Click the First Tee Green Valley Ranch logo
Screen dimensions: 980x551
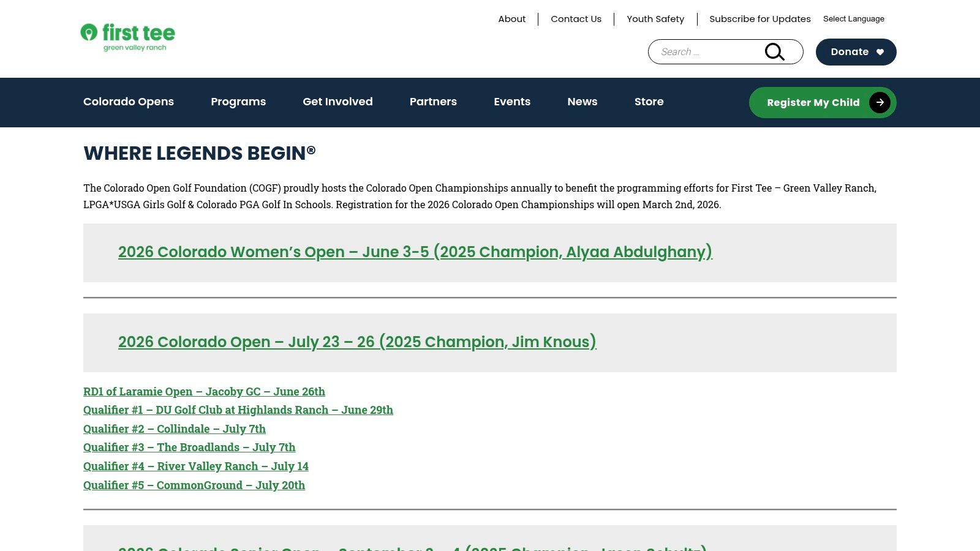(128, 37)
